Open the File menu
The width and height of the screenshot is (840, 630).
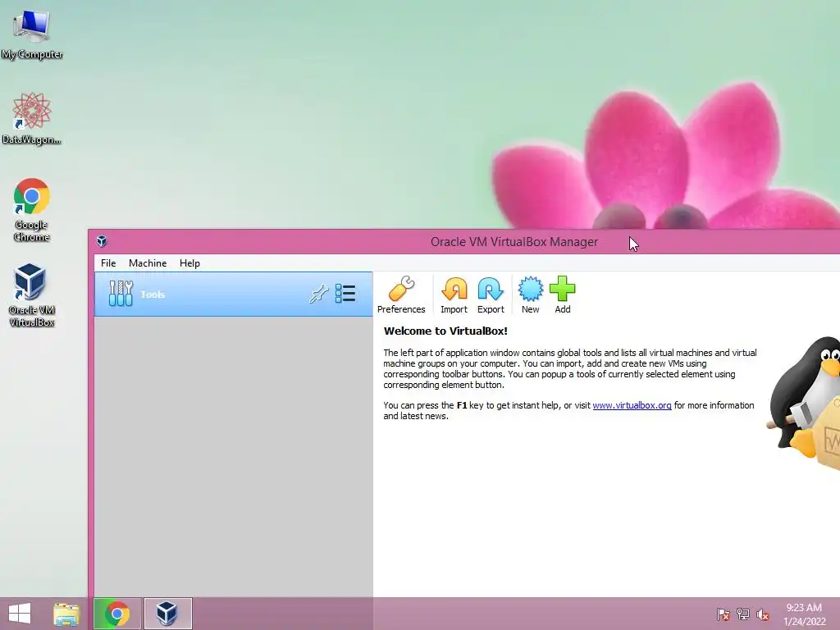(x=108, y=263)
